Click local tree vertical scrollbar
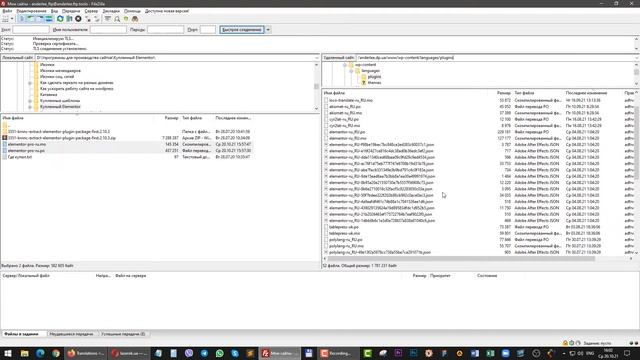This screenshot has height=360, width=640. pyautogui.click(x=316, y=87)
